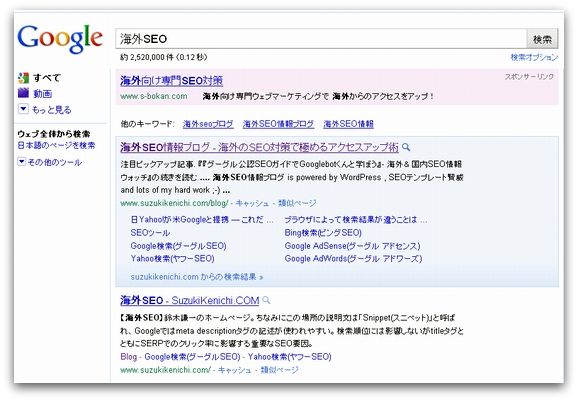The width and height of the screenshot is (578, 401).
Task: Open blog sitelink Yahoo検索(ヤフーSEO) in sitelinks grid
Action: [x=173, y=259]
